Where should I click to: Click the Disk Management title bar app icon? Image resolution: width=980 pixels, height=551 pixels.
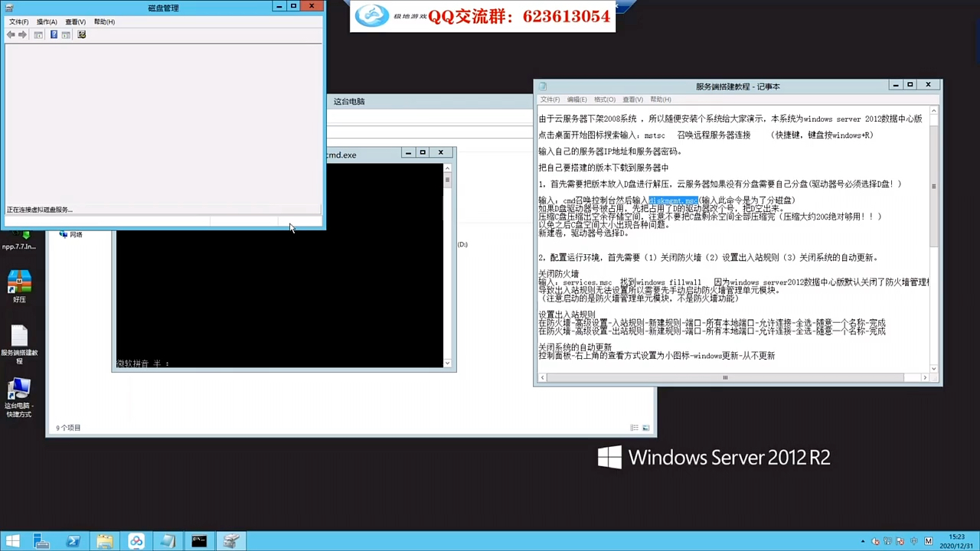pyautogui.click(x=9, y=8)
